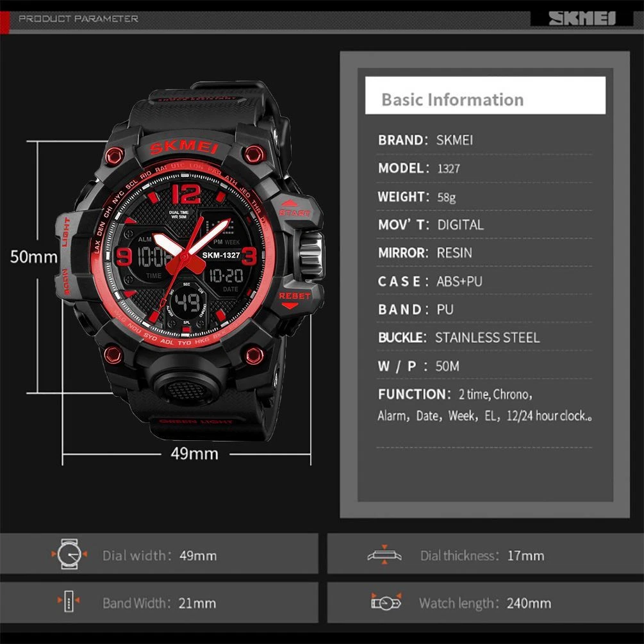644x644 pixels.
Task: Click the watch crown knob
Action: pos(311,256)
